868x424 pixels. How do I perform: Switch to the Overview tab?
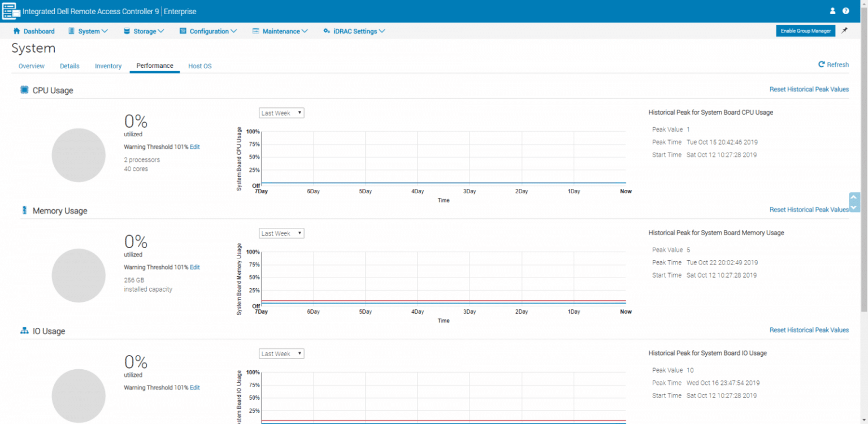click(32, 66)
